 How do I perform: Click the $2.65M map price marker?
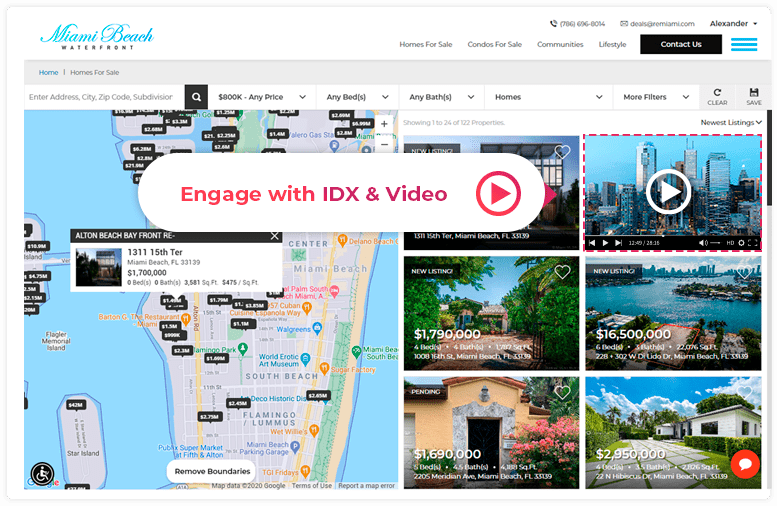click(x=317, y=395)
